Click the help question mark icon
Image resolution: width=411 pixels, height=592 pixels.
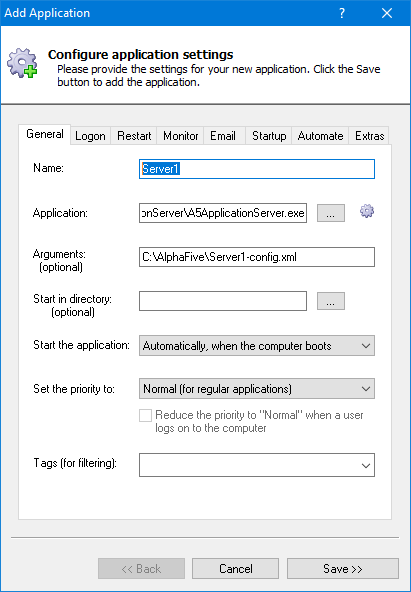tap(342, 13)
